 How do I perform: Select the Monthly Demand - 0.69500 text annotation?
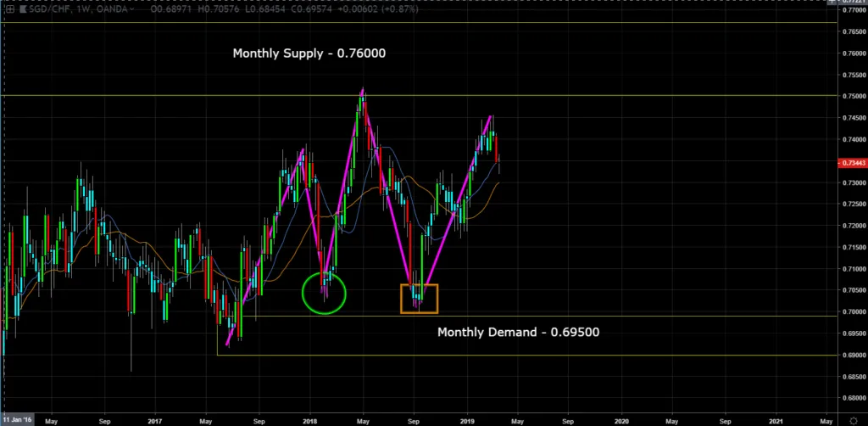pyautogui.click(x=518, y=332)
